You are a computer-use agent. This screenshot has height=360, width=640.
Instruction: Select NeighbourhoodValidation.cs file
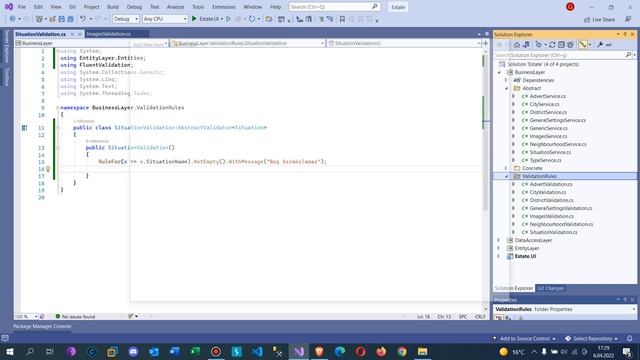tap(561, 224)
